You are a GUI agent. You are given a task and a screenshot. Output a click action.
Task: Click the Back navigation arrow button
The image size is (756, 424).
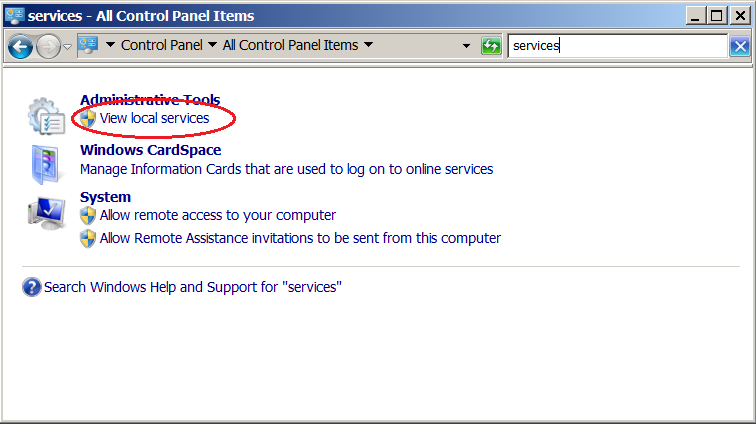pos(20,46)
